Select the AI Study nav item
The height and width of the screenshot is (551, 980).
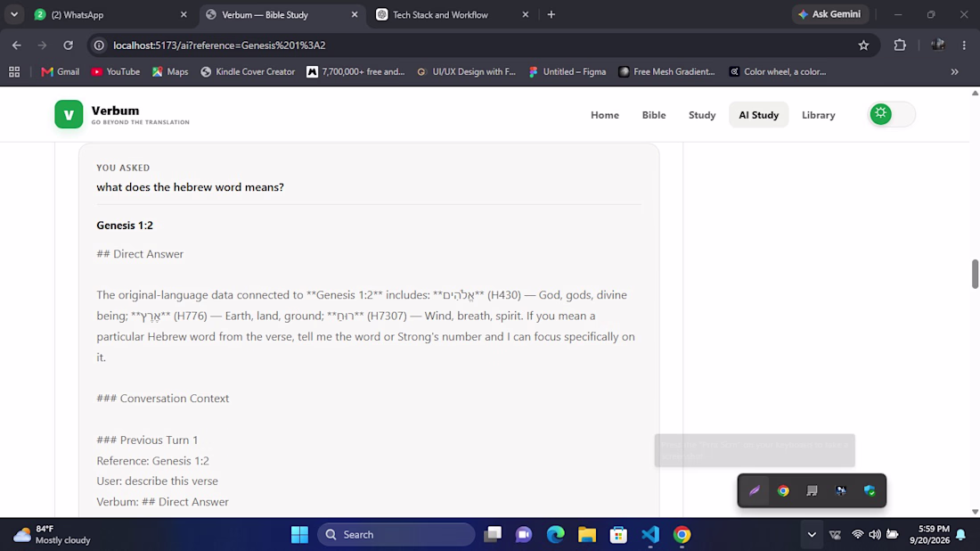click(759, 115)
